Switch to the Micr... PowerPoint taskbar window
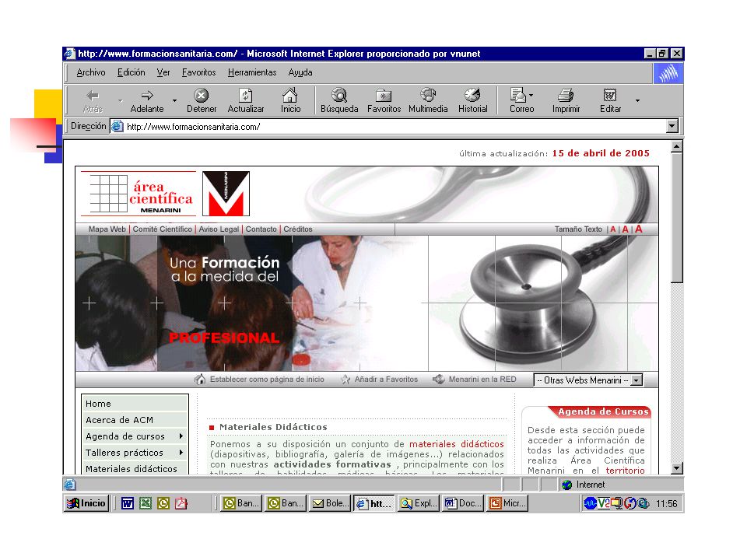 pos(507,503)
